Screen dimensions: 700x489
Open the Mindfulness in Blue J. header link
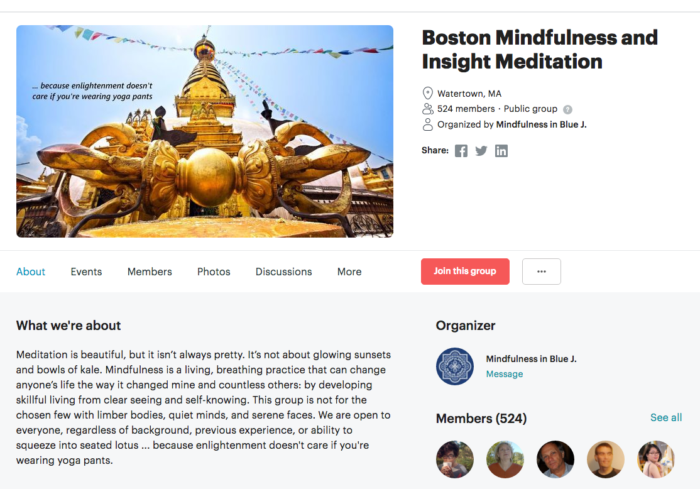(x=541, y=125)
